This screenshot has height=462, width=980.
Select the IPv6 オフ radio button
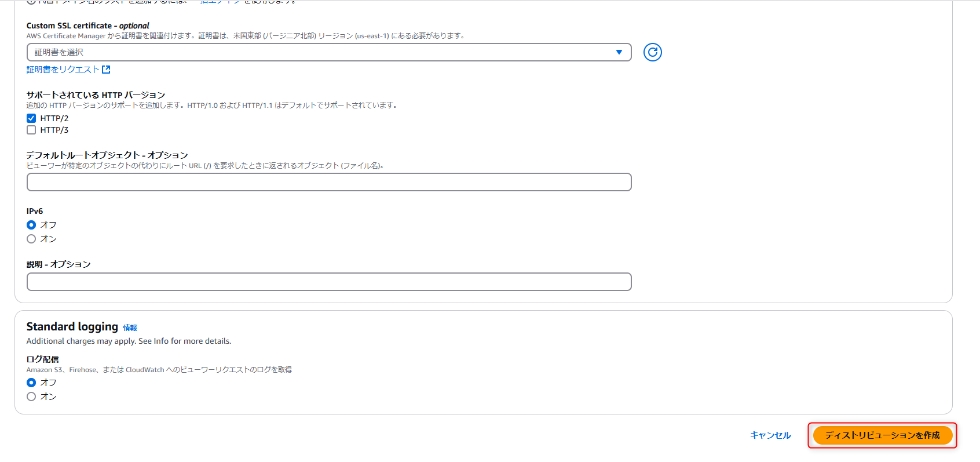click(31, 225)
